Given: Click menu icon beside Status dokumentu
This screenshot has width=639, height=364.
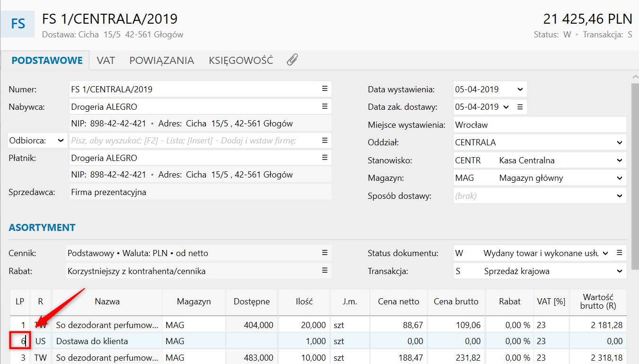Looking at the screenshot, I should (x=619, y=253).
